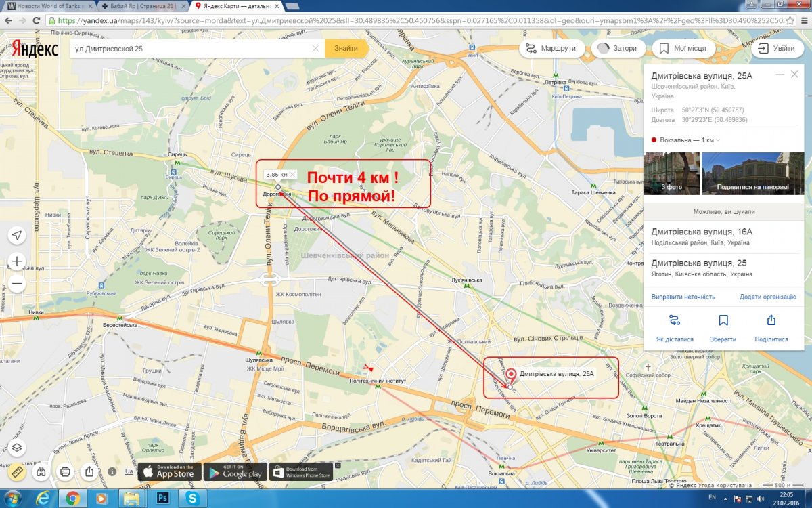Image resolution: width=812 pixels, height=508 pixels.
Task: Toggle the Затори traffic layer
Action: 618,49
